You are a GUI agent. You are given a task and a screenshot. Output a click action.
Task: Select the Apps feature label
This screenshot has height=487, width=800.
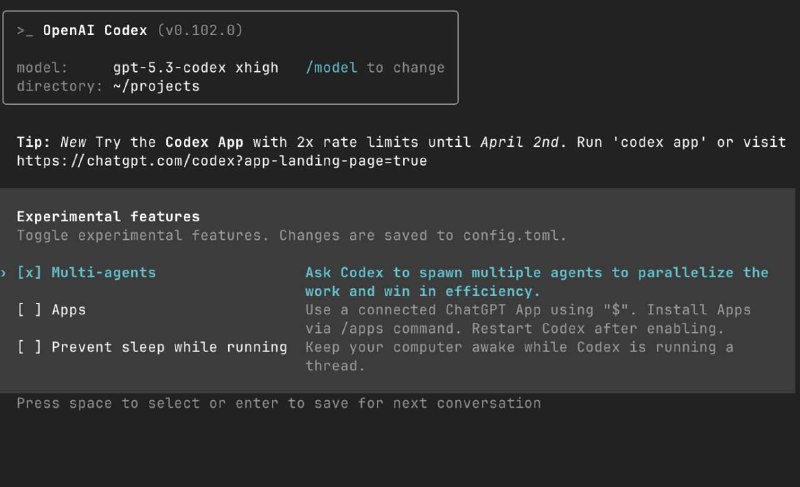[x=69, y=310]
